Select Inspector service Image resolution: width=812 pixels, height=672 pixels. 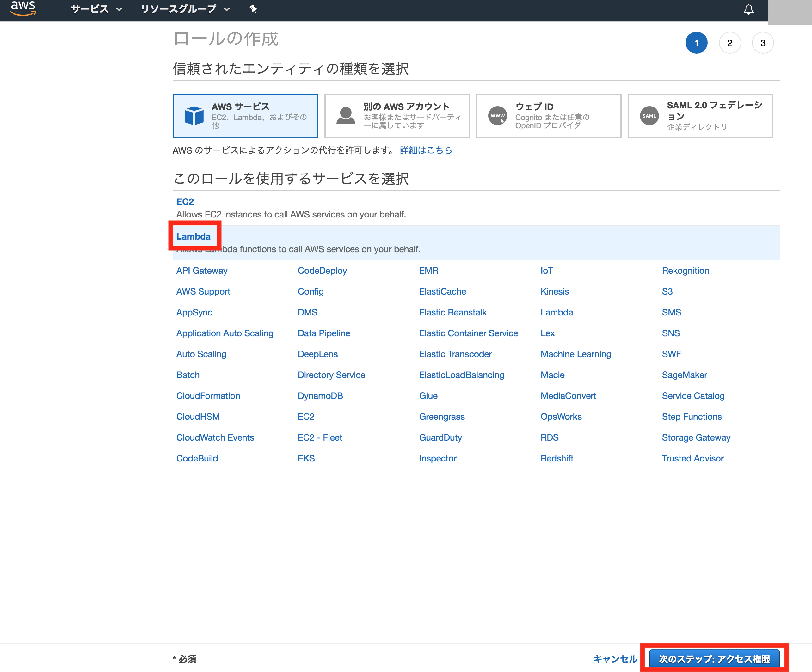(438, 458)
